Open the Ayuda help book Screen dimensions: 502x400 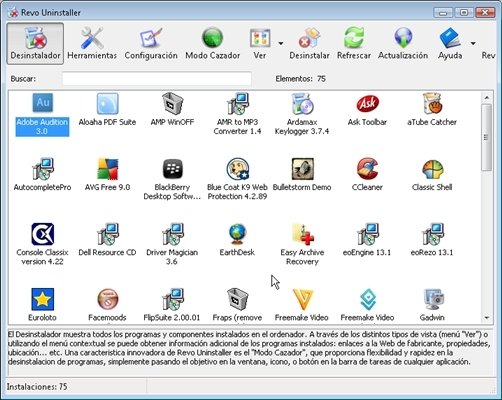point(450,44)
